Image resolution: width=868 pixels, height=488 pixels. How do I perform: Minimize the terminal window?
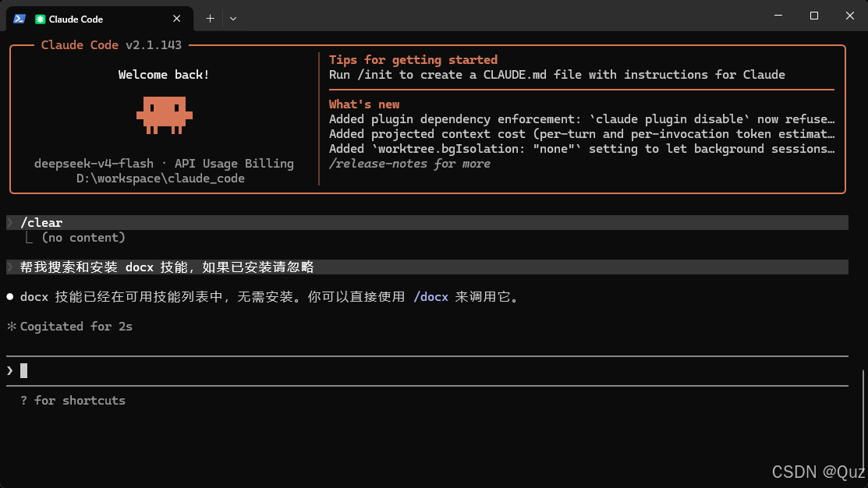(778, 16)
